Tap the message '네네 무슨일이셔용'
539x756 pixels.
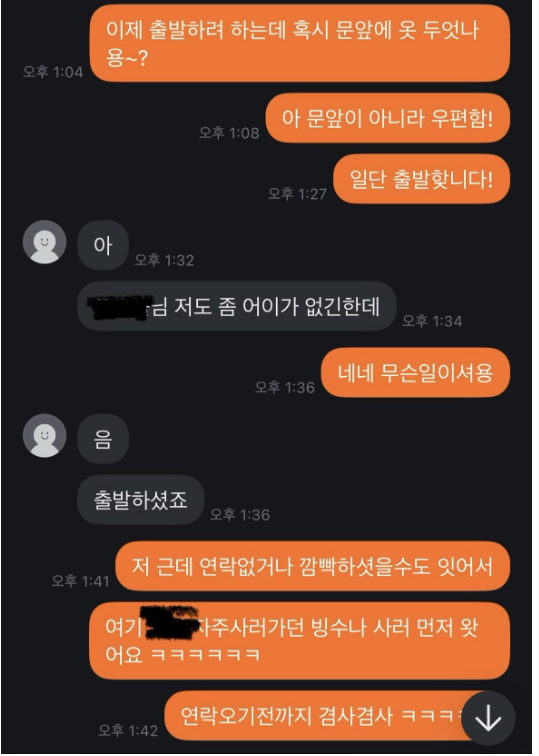[415, 373]
